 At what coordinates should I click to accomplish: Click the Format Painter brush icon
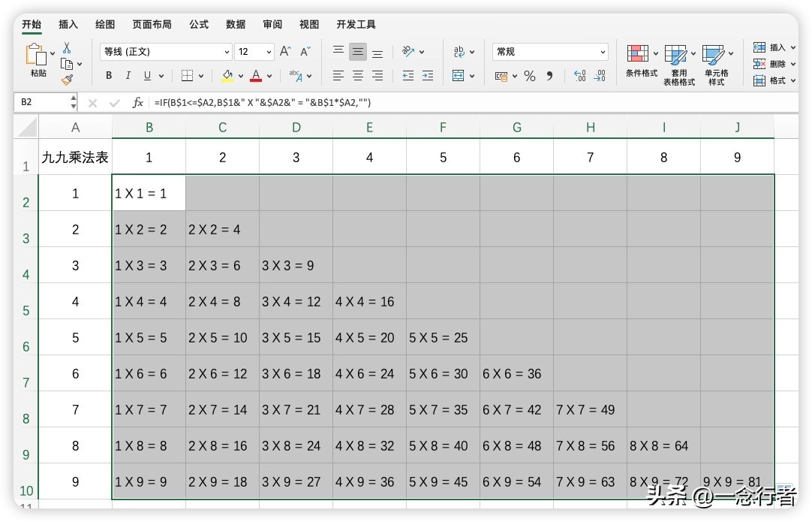point(67,79)
